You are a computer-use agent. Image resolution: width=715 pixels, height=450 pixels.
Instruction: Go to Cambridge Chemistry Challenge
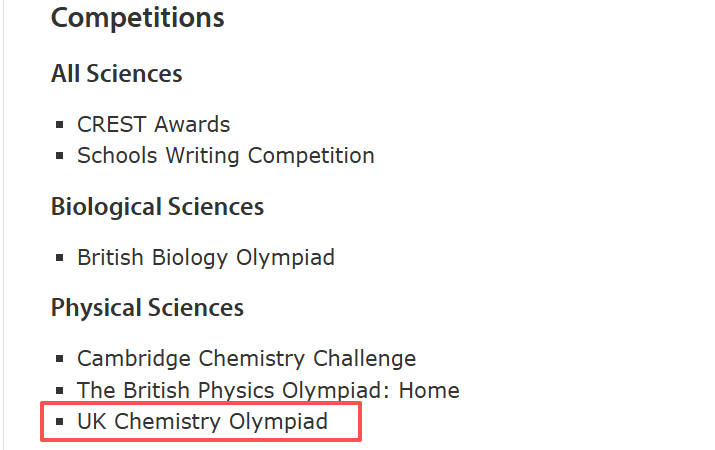coord(246,359)
